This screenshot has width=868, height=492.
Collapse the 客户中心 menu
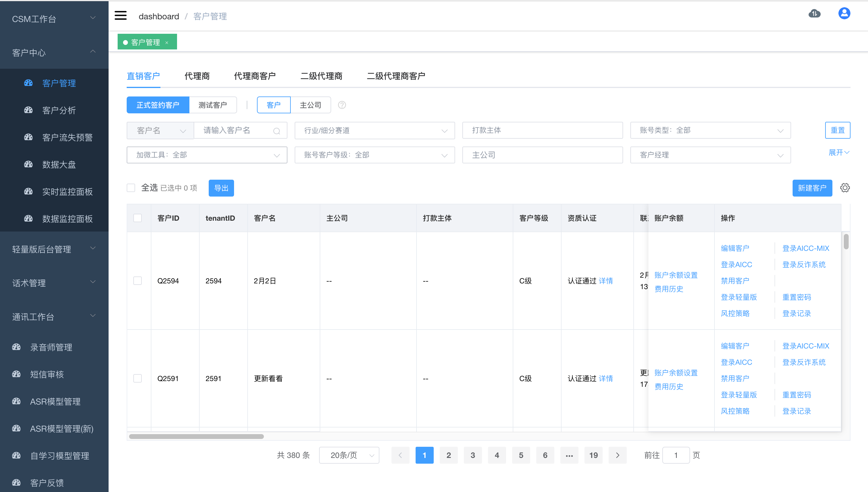(x=54, y=52)
